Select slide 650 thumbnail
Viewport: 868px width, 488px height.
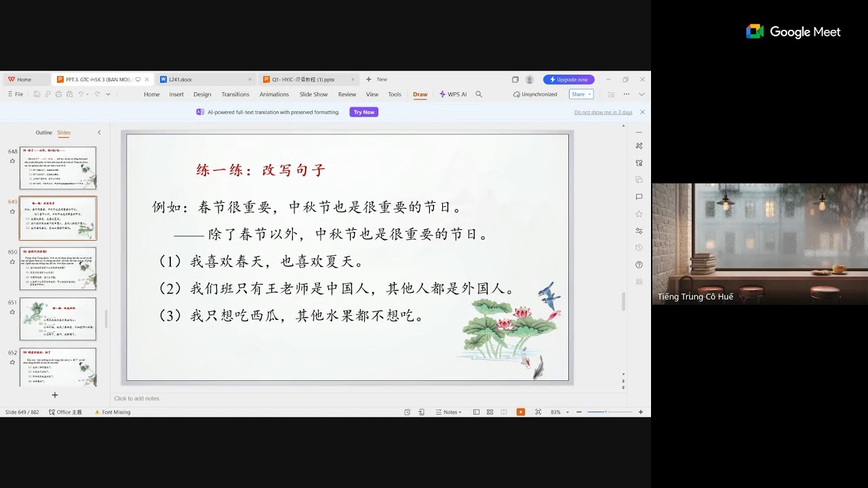tap(58, 268)
